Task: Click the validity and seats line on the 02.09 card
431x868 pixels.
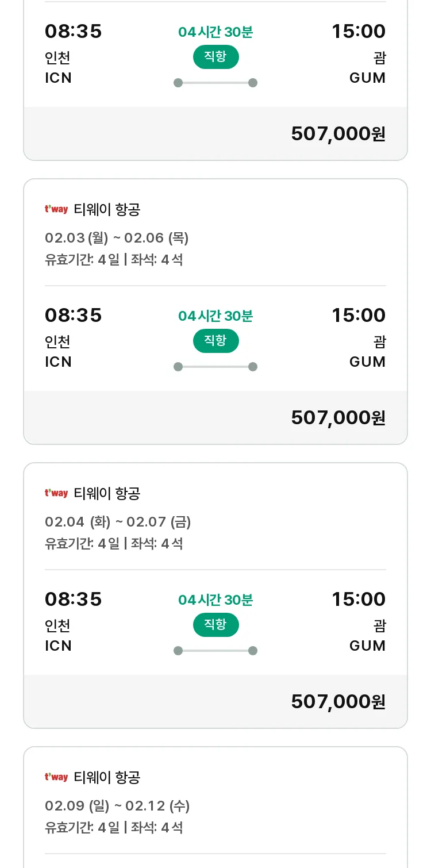Action: [x=114, y=828]
